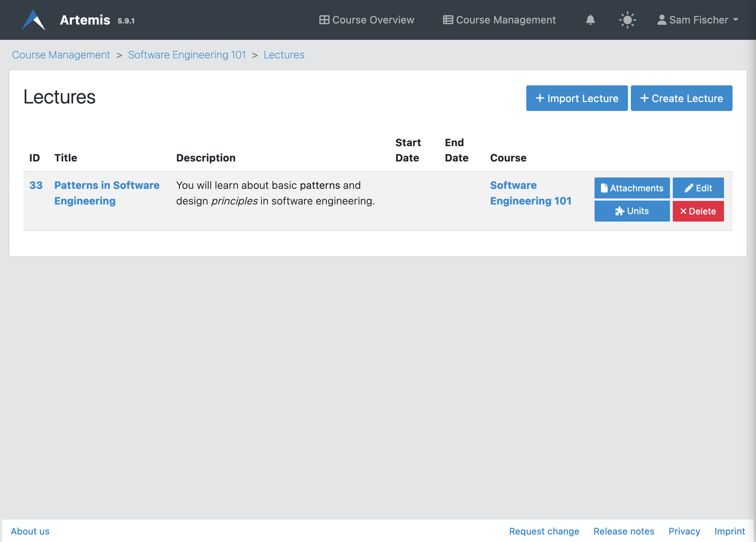Expand the Sam Fischer account dropdown
The image size is (756, 542).
click(x=698, y=20)
